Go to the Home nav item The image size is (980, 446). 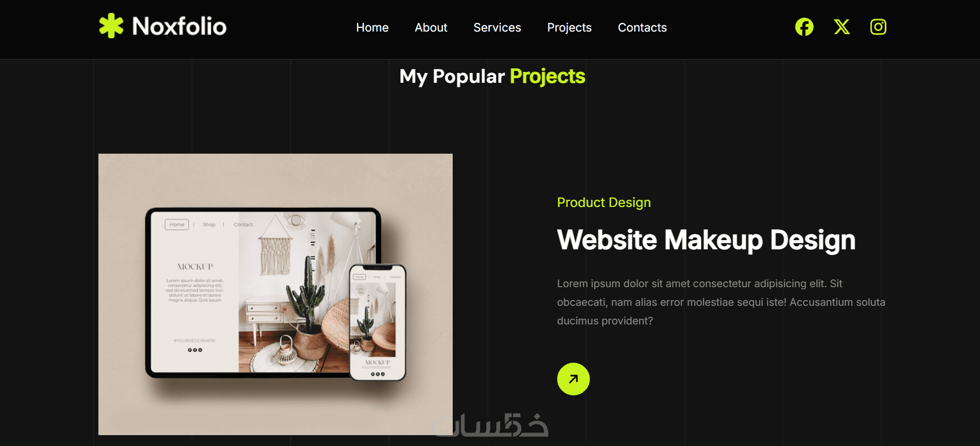click(372, 27)
